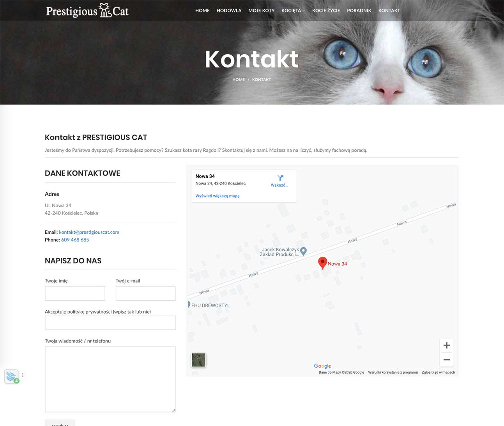Select the red Nowa 34 map pin

pos(322,263)
